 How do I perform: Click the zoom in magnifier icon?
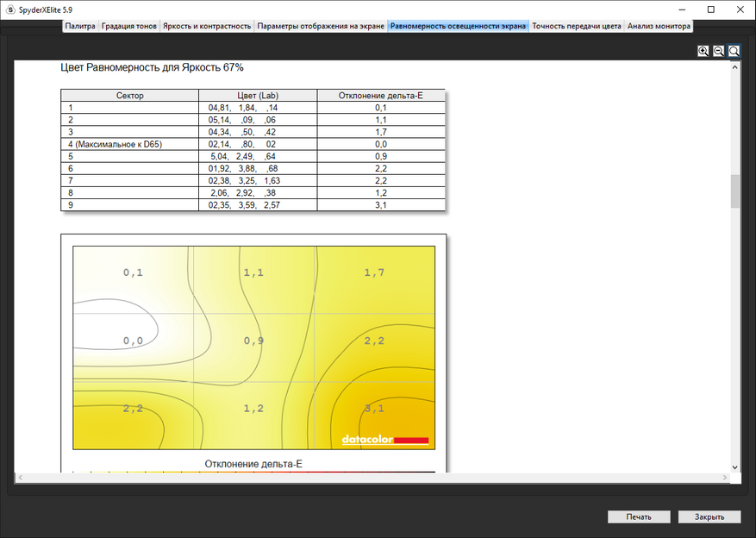point(703,51)
